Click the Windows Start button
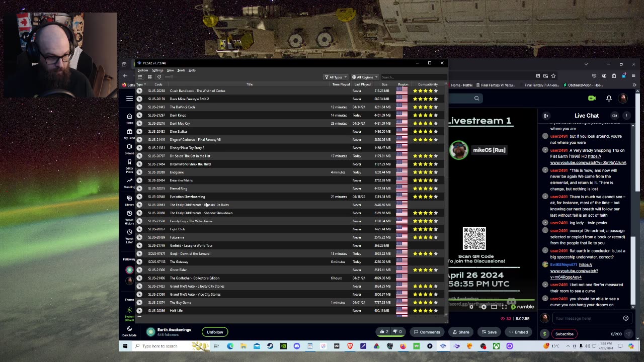This screenshot has width=644, height=362. (125, 346)
